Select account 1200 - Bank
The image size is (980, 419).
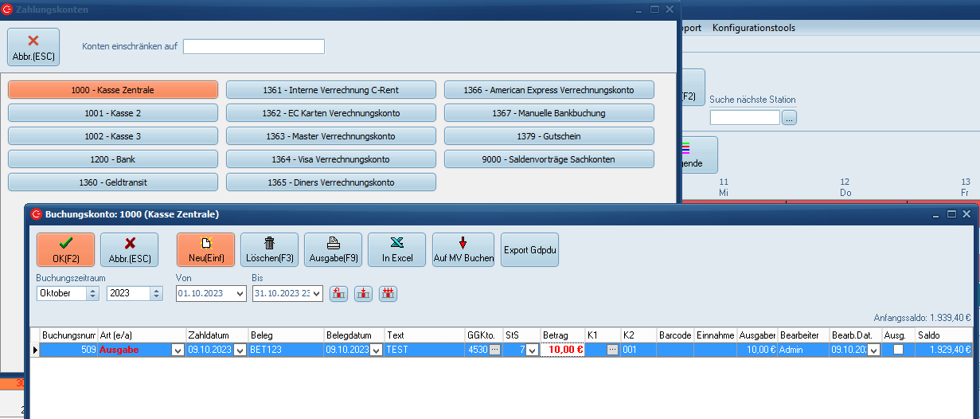click(x=112, y=159)
